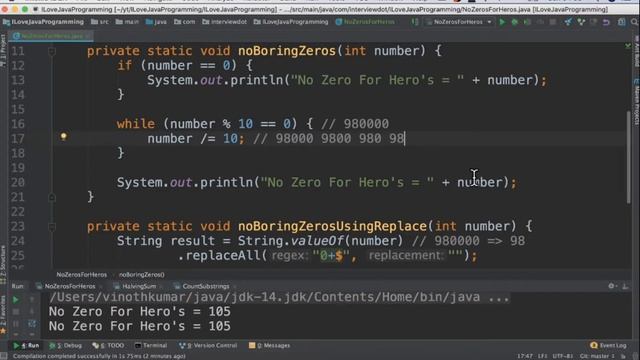Screen dimensions: 640x360
Task: Open the Terminal tool window button
Action: click(x=151, y=346)
